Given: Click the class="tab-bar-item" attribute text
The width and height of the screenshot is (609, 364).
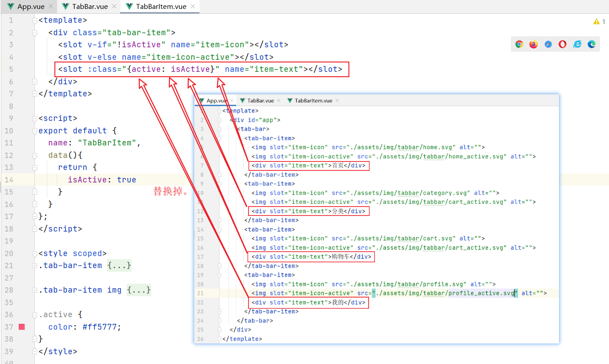Looking at the screenshot, I should [121, 33].
